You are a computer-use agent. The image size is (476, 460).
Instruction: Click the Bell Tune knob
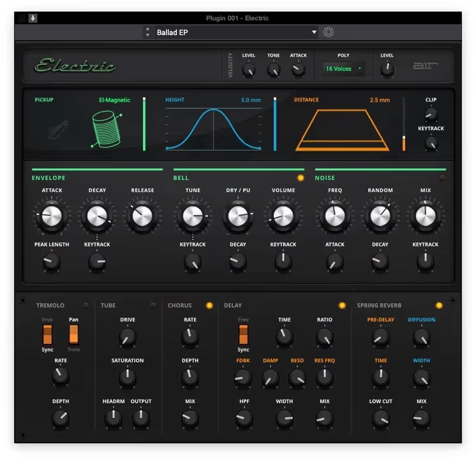(193, 216)
